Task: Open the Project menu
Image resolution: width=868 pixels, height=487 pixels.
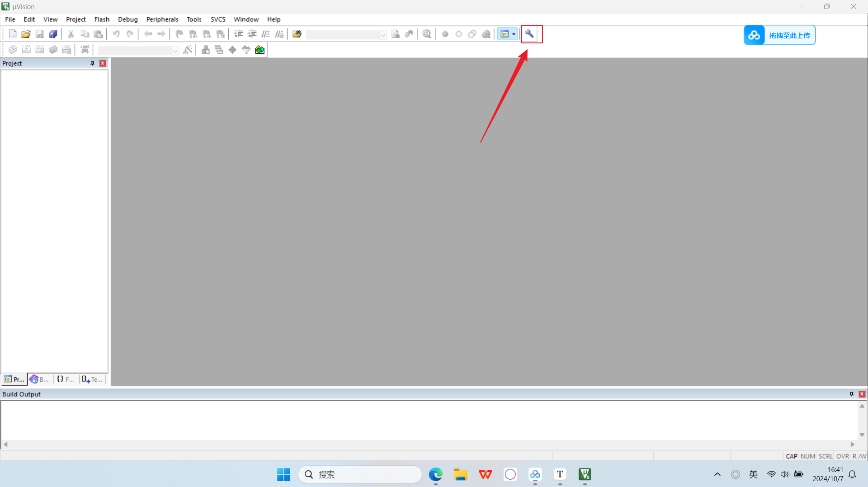Action: tap(75, 19)
